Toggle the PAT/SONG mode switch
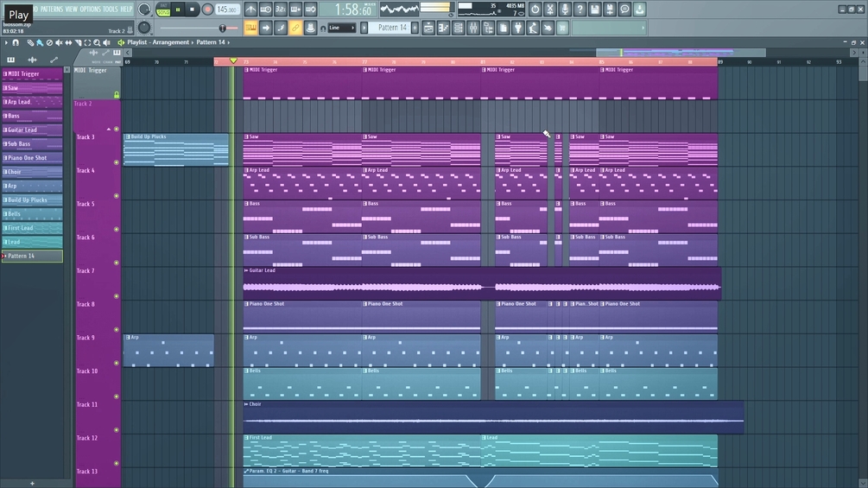The height and width of the screenshot is (488, 868). coord(163,10)
